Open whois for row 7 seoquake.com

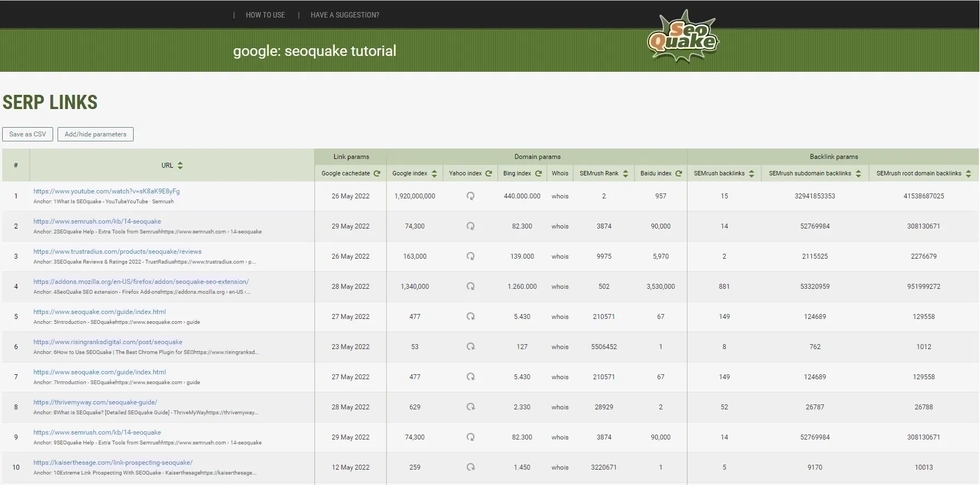560,377
